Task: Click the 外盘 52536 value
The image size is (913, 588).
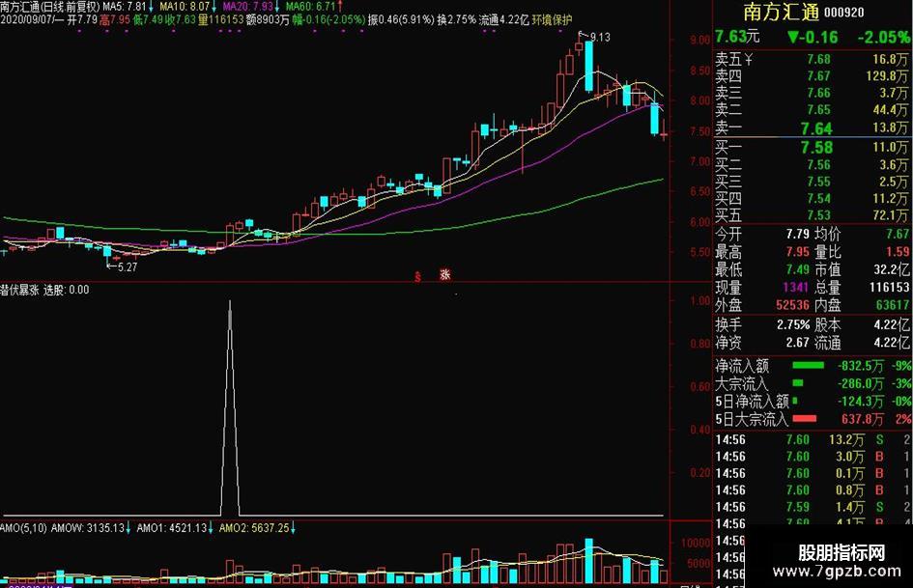Action: (792, 305)
